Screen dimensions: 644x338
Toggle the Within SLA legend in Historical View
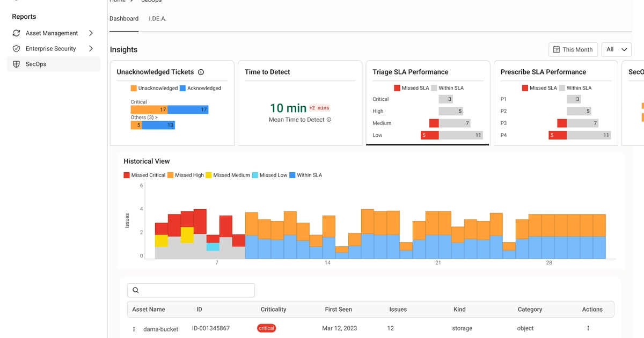click(305, 175)
